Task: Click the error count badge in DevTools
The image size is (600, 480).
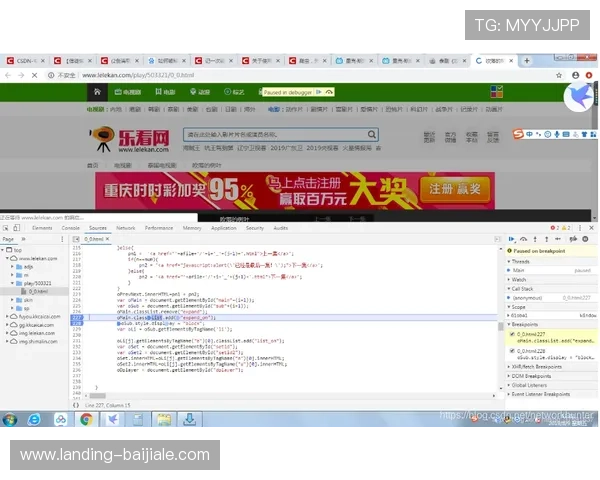Action: tap(555, 228)
